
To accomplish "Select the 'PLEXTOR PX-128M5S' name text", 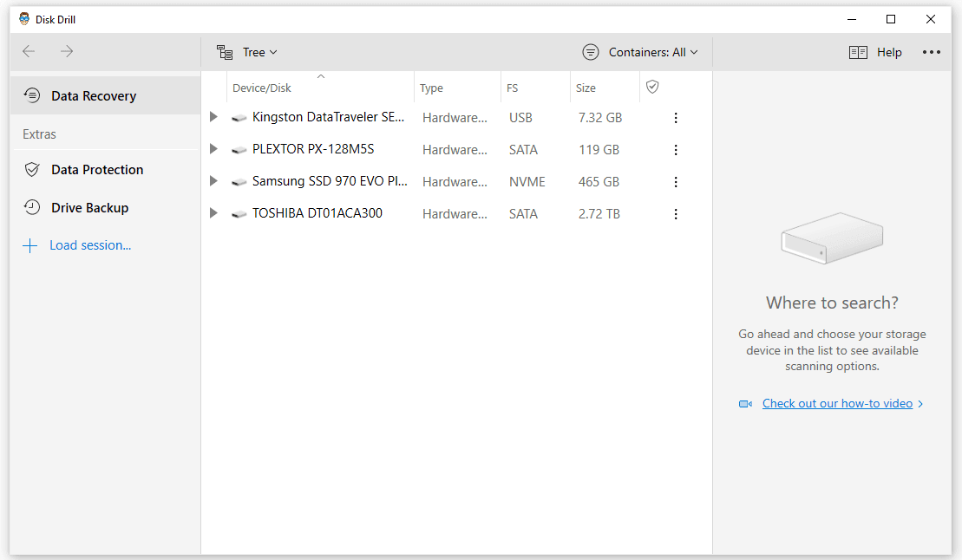I will tap(313, 149).
